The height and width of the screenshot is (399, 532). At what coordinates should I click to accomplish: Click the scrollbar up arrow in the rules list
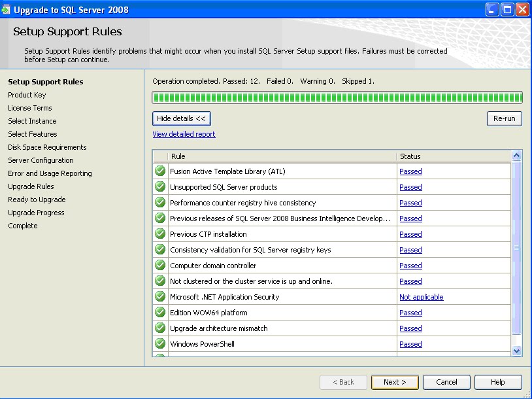516,156
